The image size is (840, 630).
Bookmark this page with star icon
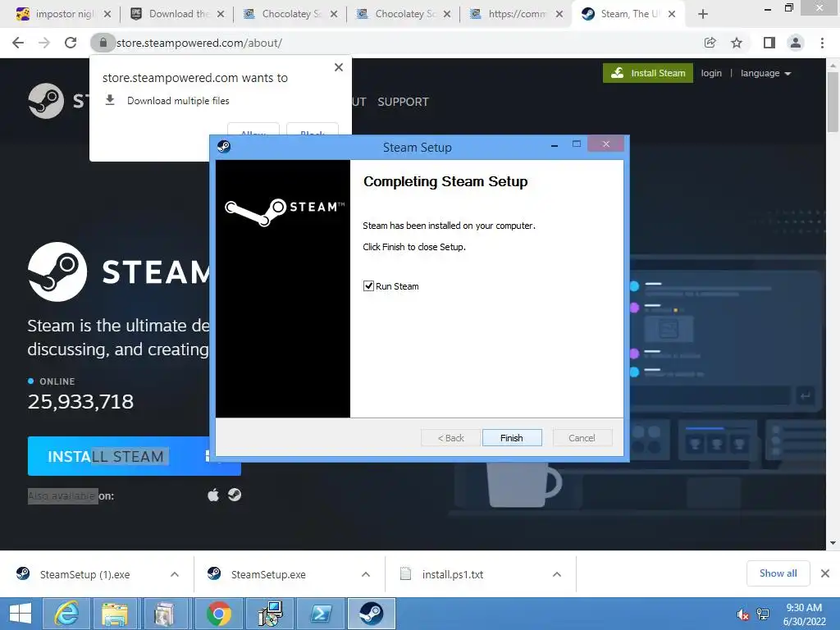[x=737, y=43]
